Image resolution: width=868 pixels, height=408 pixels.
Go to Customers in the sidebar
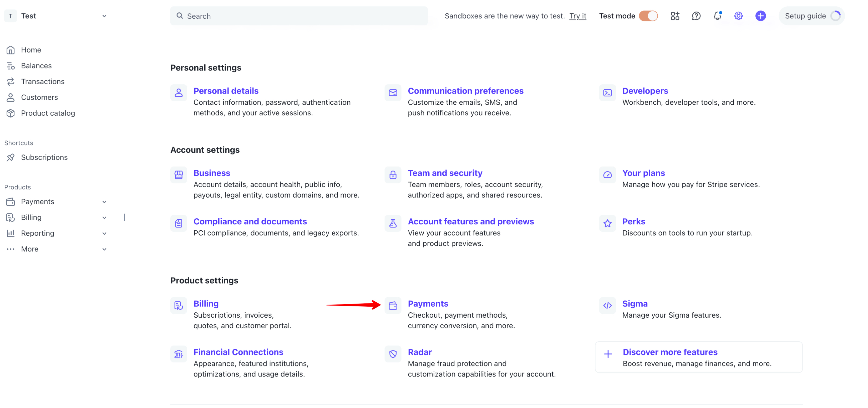tap(39, 97)
